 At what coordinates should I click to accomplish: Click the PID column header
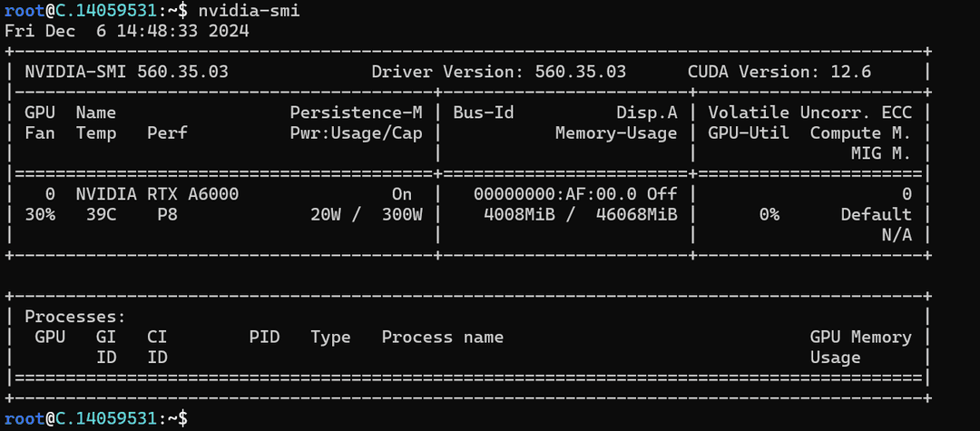(x=264, y=338)
